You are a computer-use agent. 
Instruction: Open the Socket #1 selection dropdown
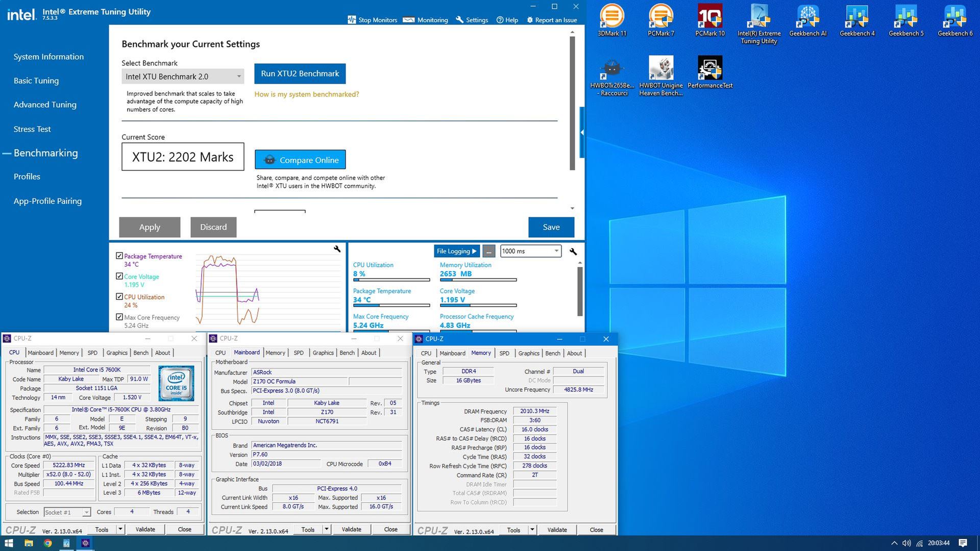[67, 512]
